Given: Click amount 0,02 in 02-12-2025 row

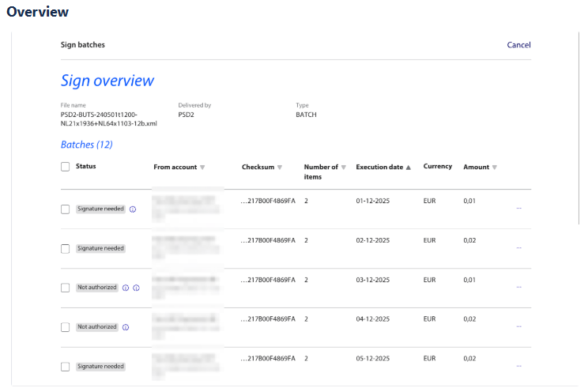Looking at the screenshot, I should [x=469, y=240].
